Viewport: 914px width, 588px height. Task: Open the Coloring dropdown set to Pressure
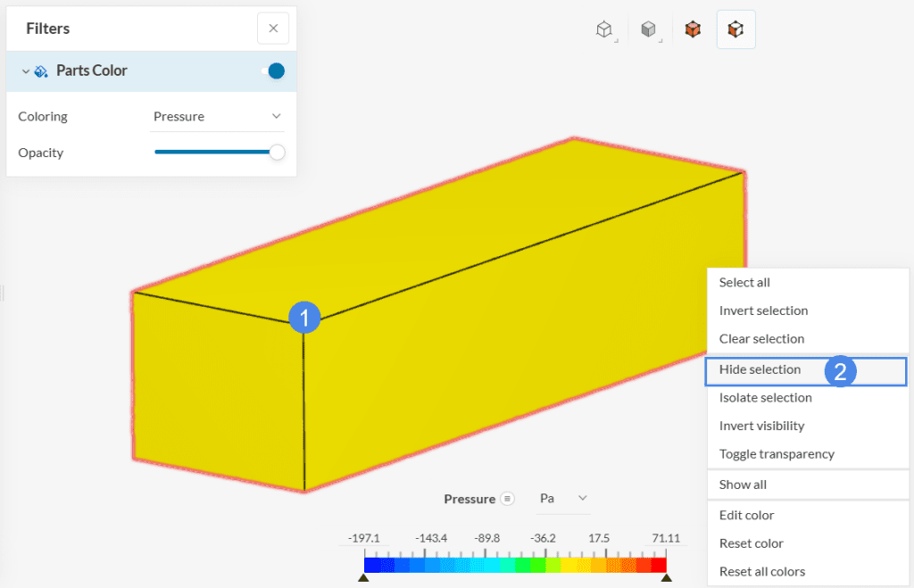217,116
